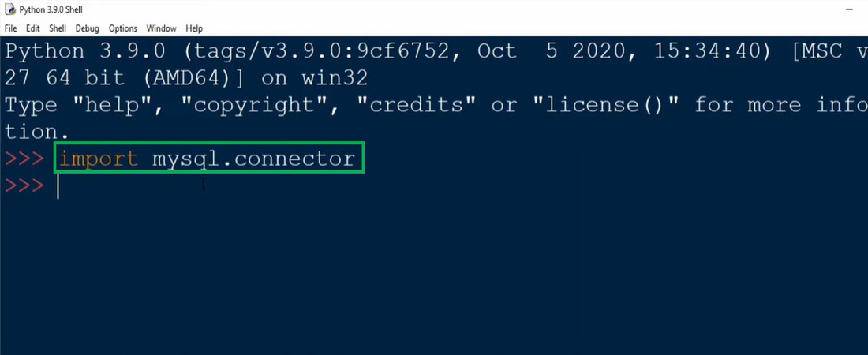Open the Debug menu
Screen dimensions: 868x355
coord(87,28)
